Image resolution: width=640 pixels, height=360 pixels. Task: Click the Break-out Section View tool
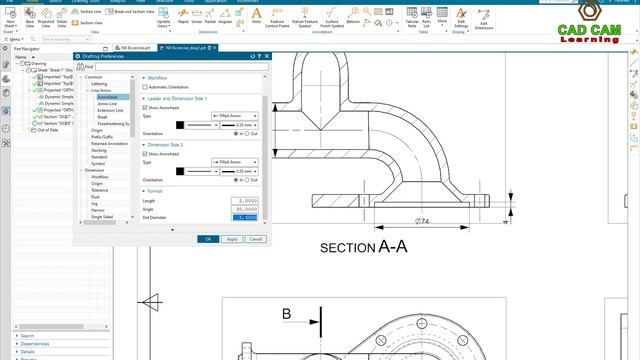(x=130, y=11)
